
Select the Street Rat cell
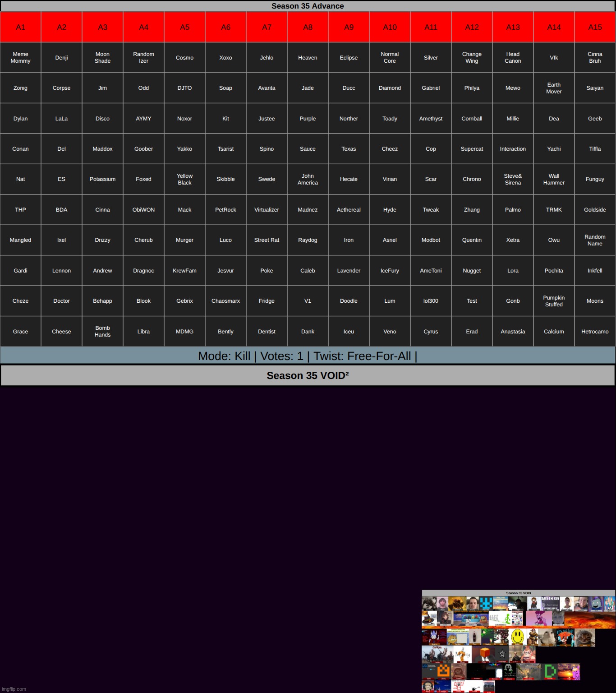pyautogui.click(x=267, y=240)
